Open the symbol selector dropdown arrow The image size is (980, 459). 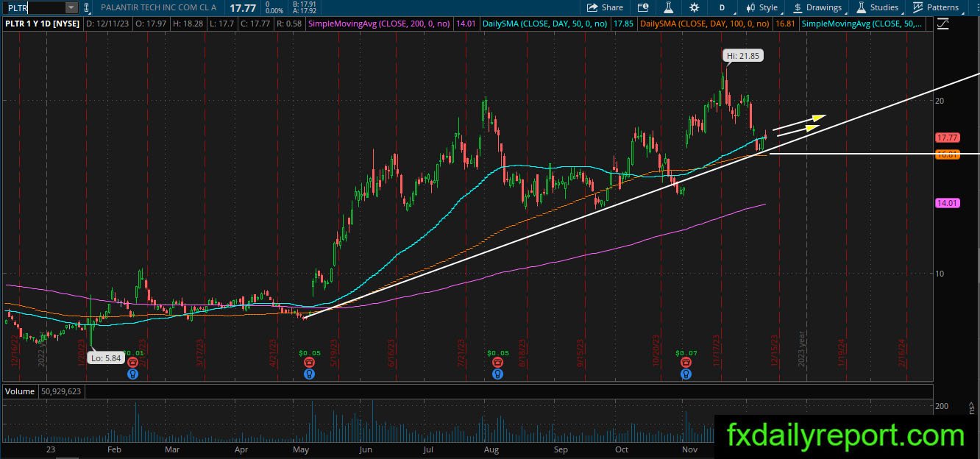[71, 7]
